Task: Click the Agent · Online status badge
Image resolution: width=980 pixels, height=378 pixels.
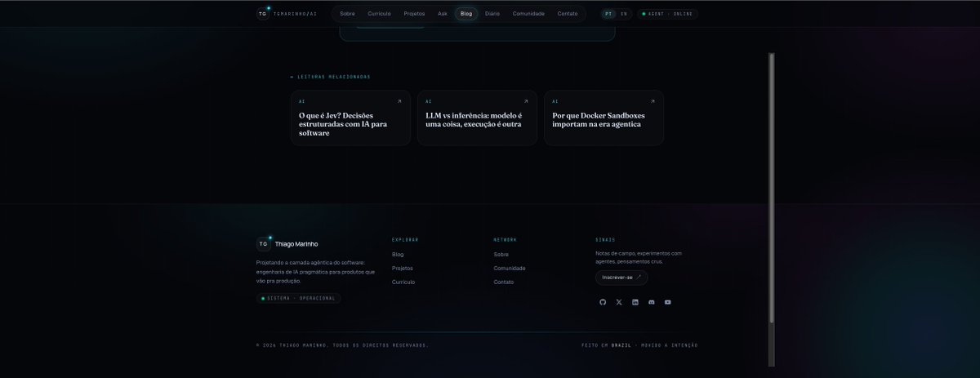Action: pos(667,14)
